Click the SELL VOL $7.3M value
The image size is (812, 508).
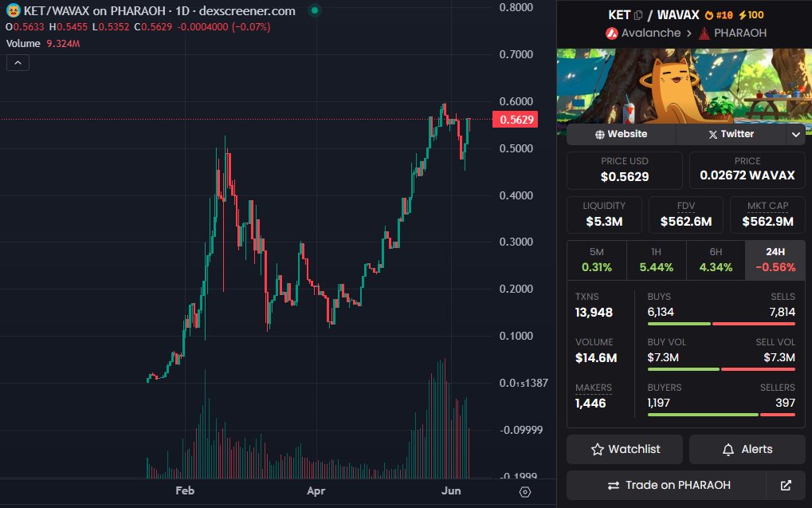[779, 357]
